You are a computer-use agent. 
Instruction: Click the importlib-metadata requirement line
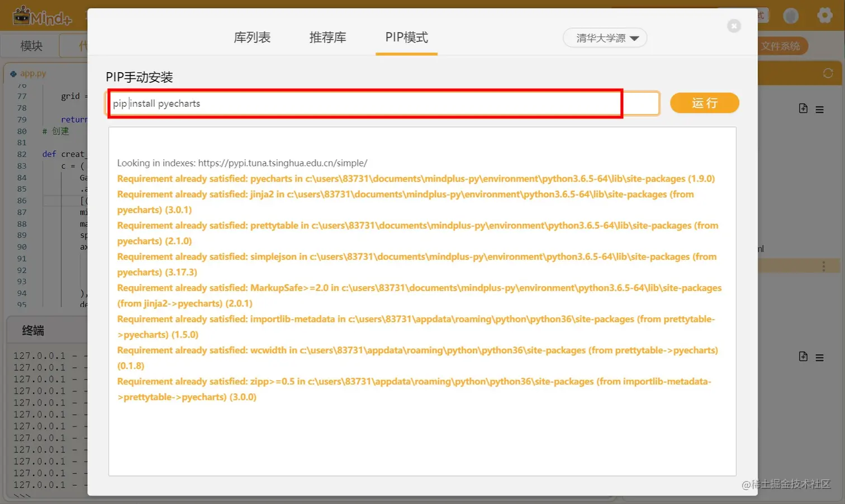[416, 327]
